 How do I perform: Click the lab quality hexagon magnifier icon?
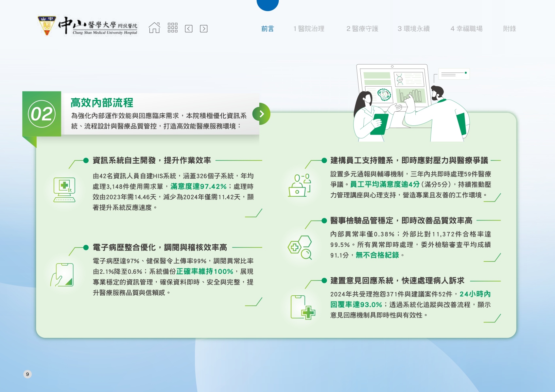point(300,248)
